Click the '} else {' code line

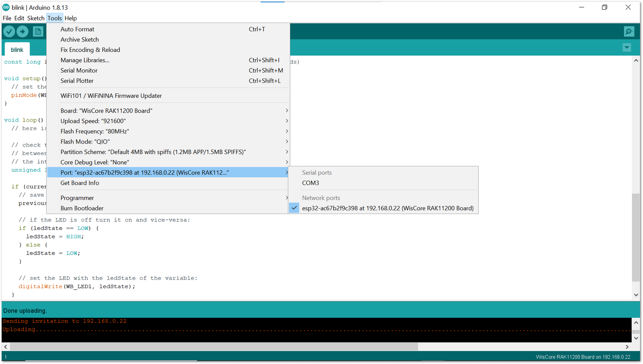pos(33,245)
